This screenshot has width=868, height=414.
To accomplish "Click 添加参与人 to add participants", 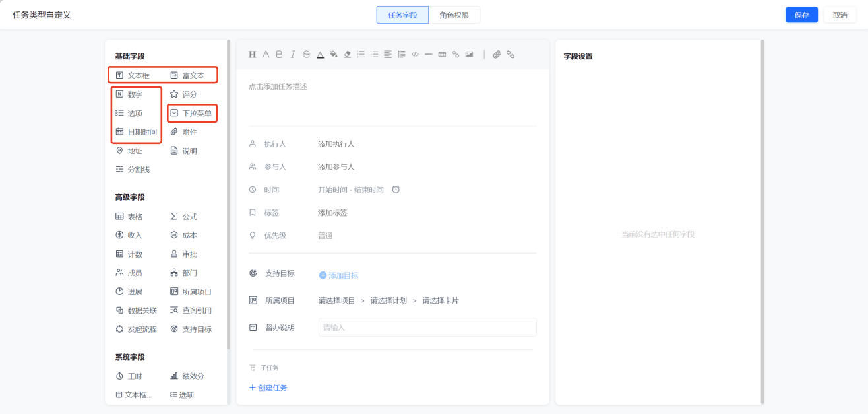I will tap(336, 167).
